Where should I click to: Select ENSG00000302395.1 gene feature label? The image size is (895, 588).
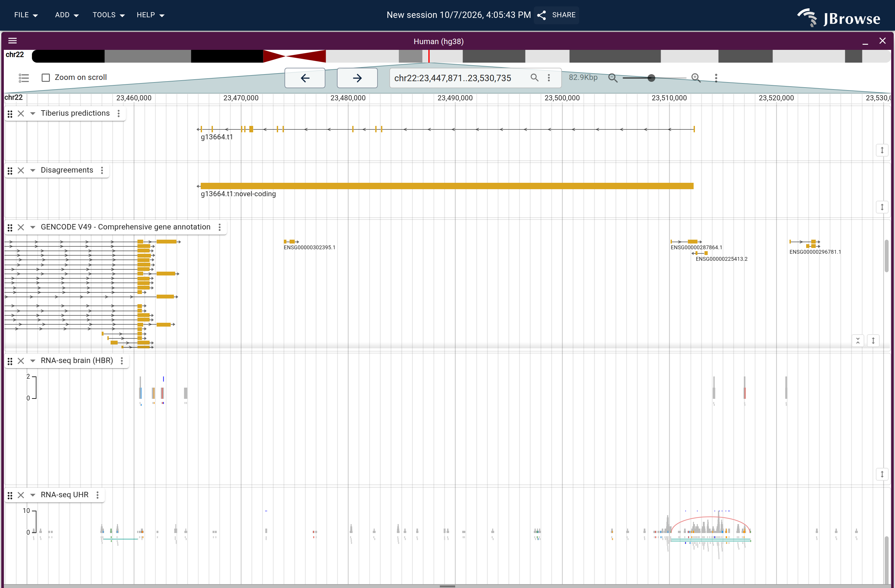pos(309,247)
